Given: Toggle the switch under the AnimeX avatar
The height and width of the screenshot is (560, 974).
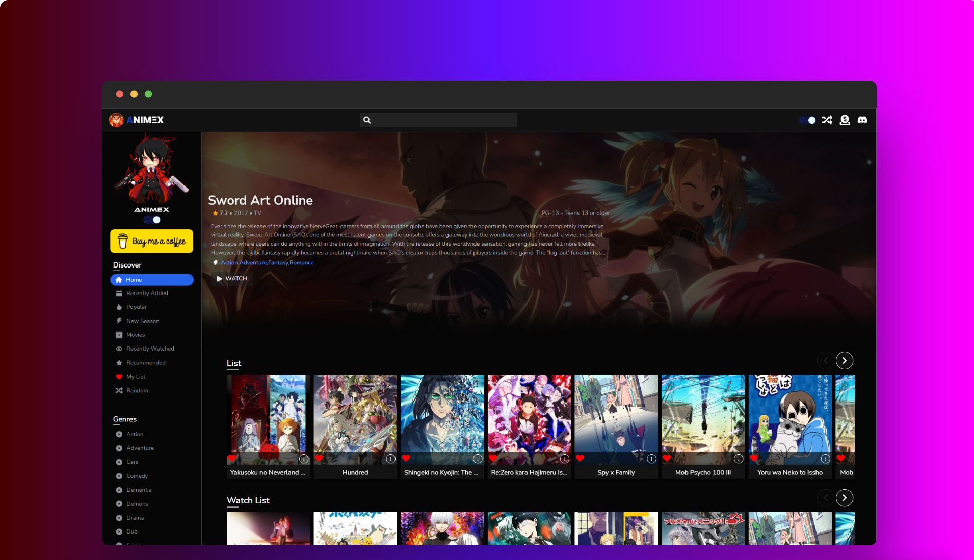Looking at the screenshot, I should [152, 220].
